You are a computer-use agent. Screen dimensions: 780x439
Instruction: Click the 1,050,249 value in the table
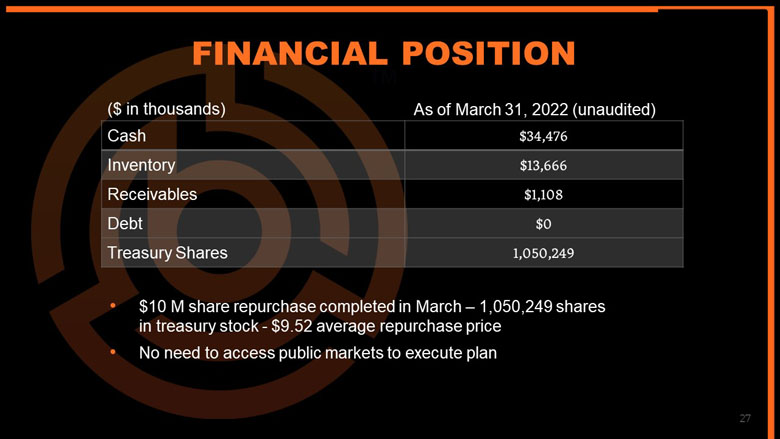coord(545,253)
